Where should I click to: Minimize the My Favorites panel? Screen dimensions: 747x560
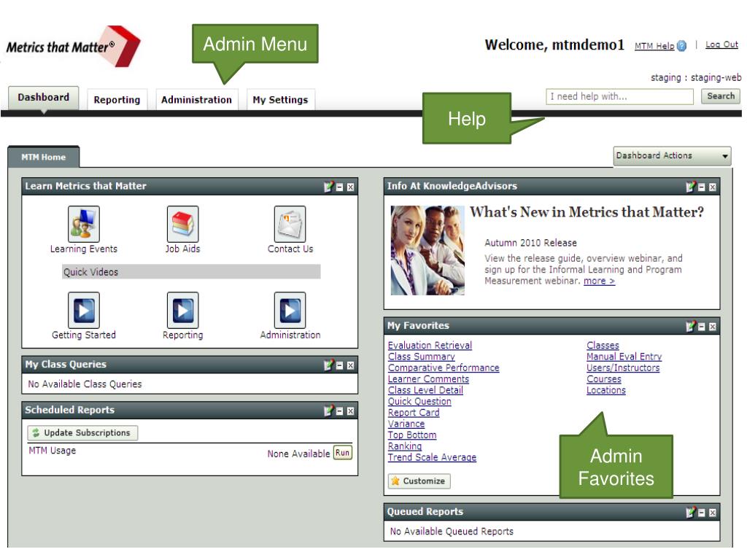click(702, 327)
